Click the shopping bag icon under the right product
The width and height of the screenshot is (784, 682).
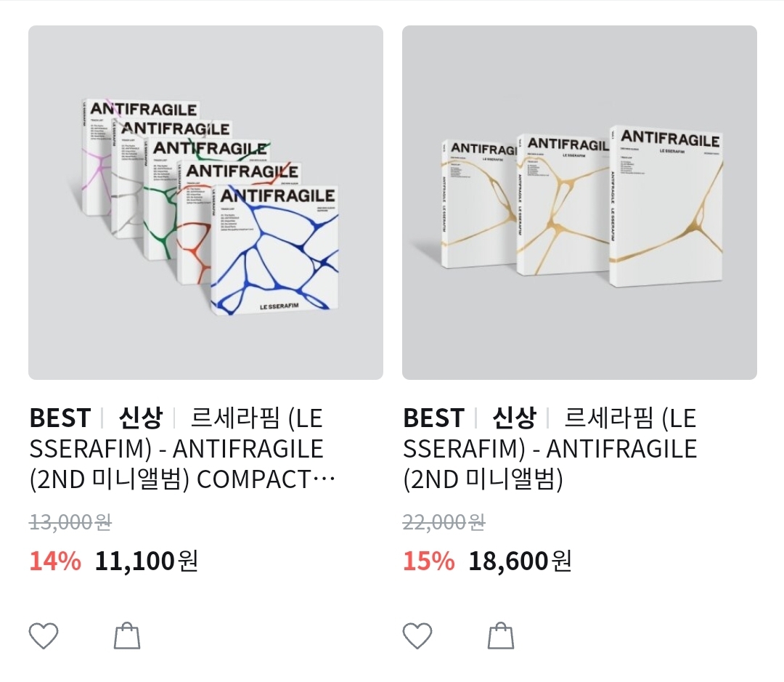(500, 636)
